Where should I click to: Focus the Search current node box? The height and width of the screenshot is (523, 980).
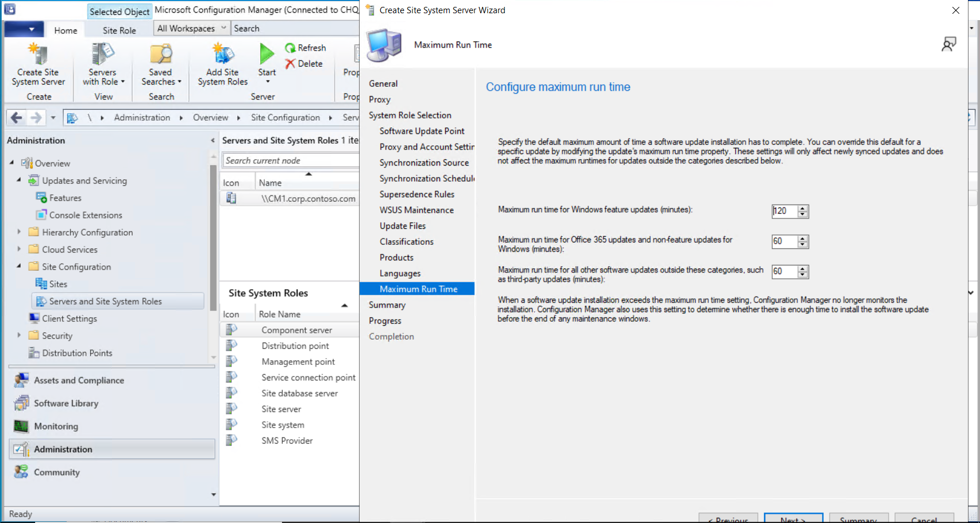tap(290, 160)
